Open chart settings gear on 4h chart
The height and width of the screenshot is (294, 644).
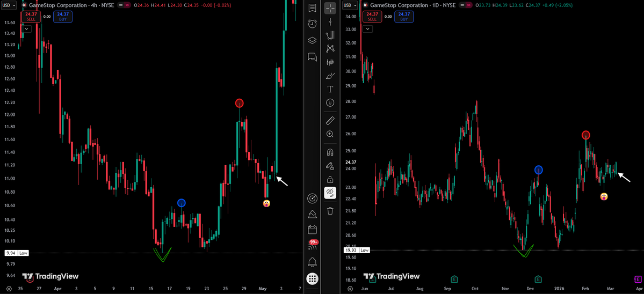(x=9, y=289)
